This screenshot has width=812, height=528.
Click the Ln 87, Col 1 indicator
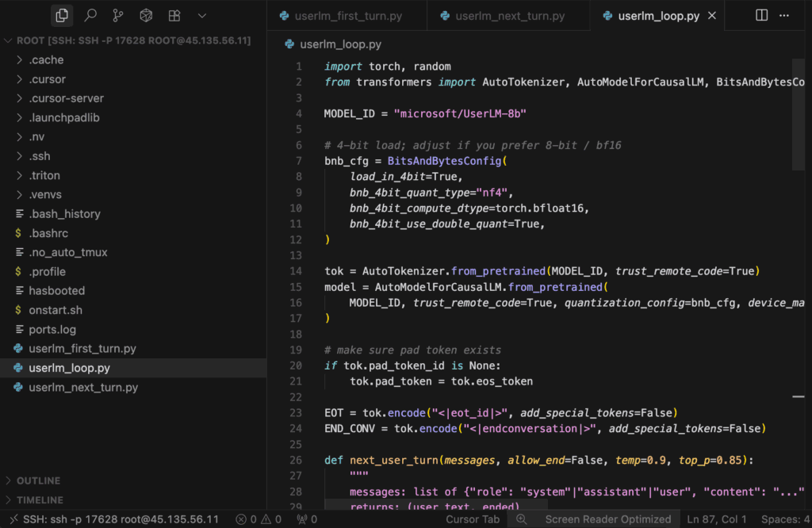coord(717,519)
